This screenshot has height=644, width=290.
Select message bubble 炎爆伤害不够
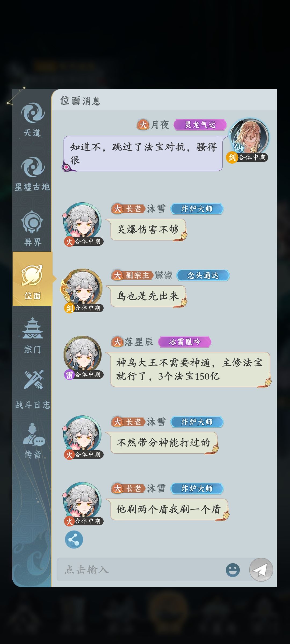click(x=148, y=230)
